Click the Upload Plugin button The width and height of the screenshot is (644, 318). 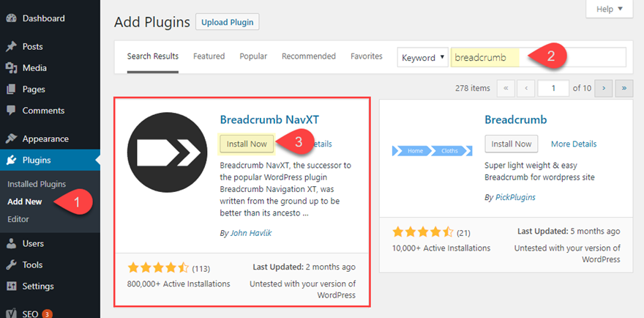227,23
